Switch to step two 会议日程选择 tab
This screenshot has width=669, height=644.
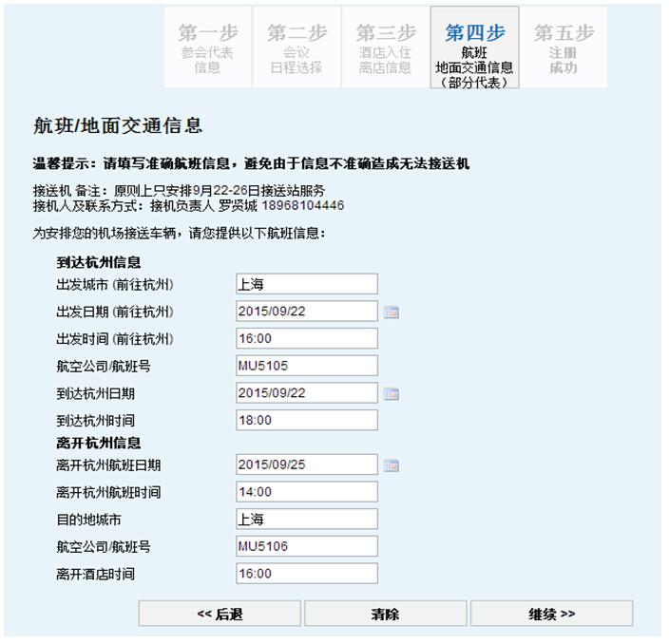[296, 47]
